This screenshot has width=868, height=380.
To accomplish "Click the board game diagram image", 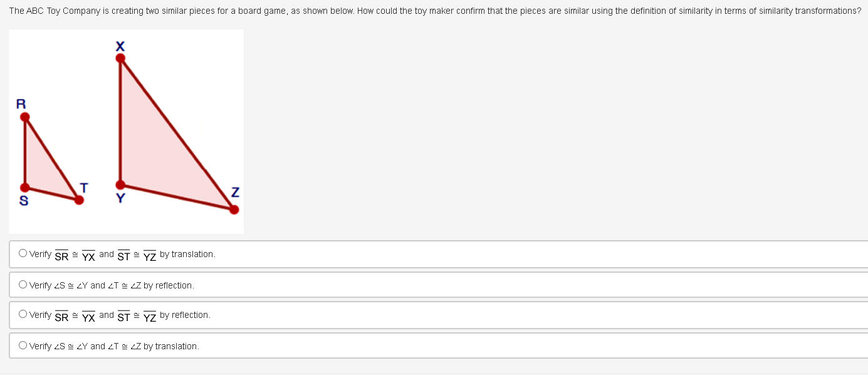I will point(125,130).
